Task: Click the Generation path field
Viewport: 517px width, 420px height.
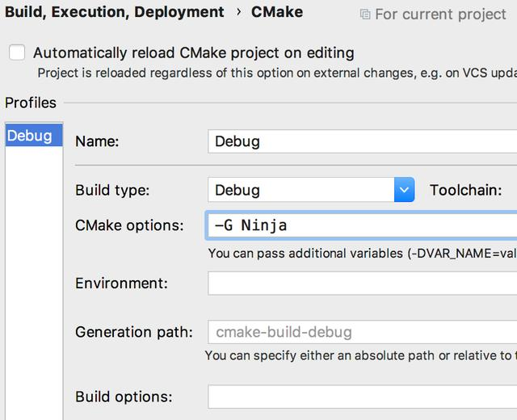Action: [x=363, y=332]
